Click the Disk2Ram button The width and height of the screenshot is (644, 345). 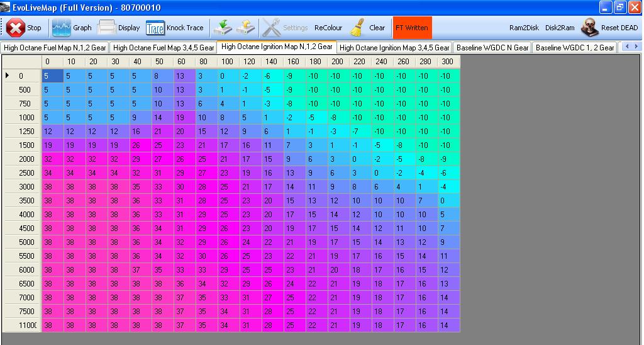tap(560, 28)
